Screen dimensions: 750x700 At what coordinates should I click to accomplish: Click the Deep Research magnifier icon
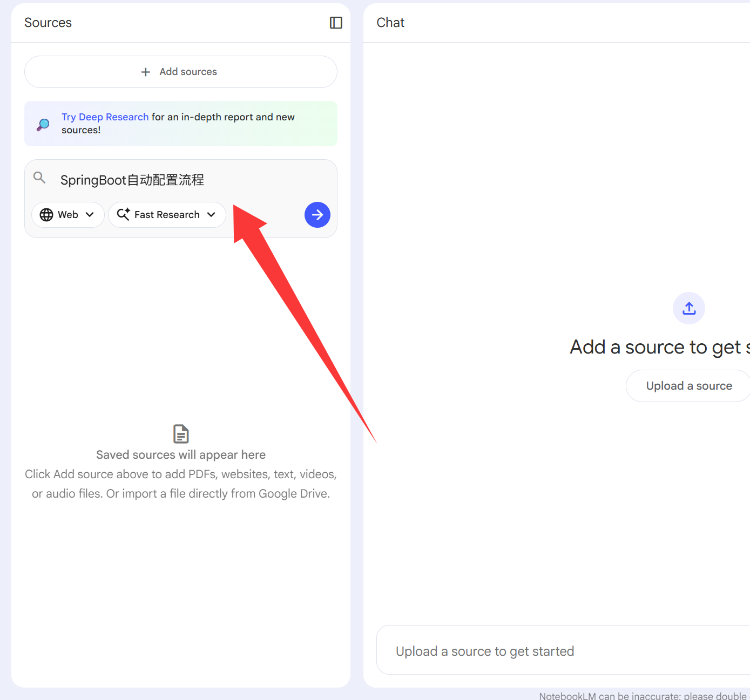point(43,124)
